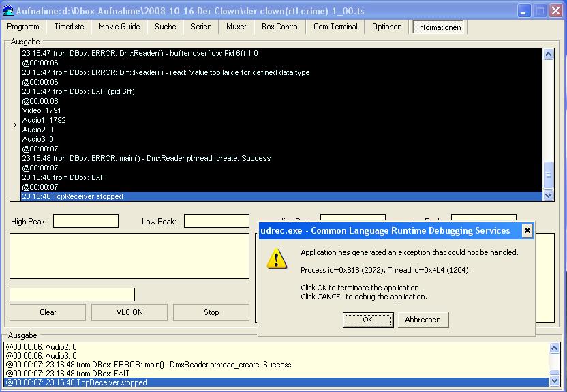Open the Movie Guide tab
This screenshot has height=392, width=567.
pyautogui.click(x=119, y=27)
